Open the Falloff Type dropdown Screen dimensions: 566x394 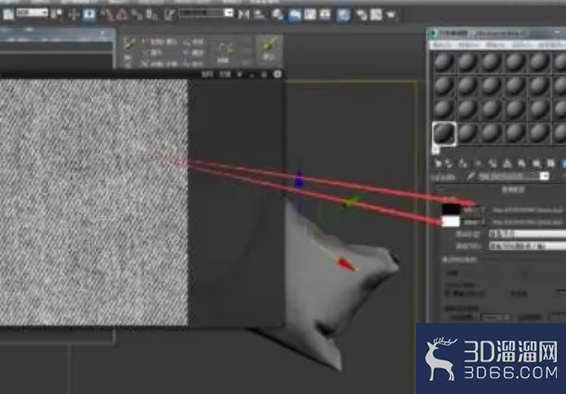point(527,234)
